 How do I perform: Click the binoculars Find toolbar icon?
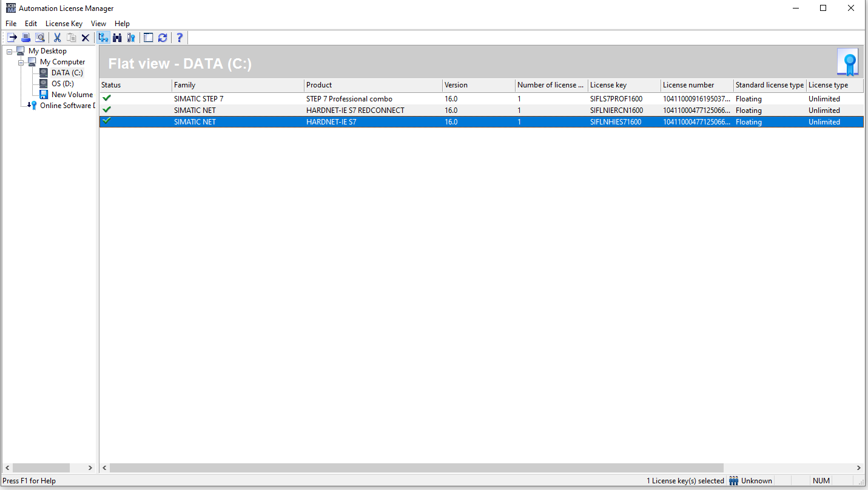[x=117, y=38]
